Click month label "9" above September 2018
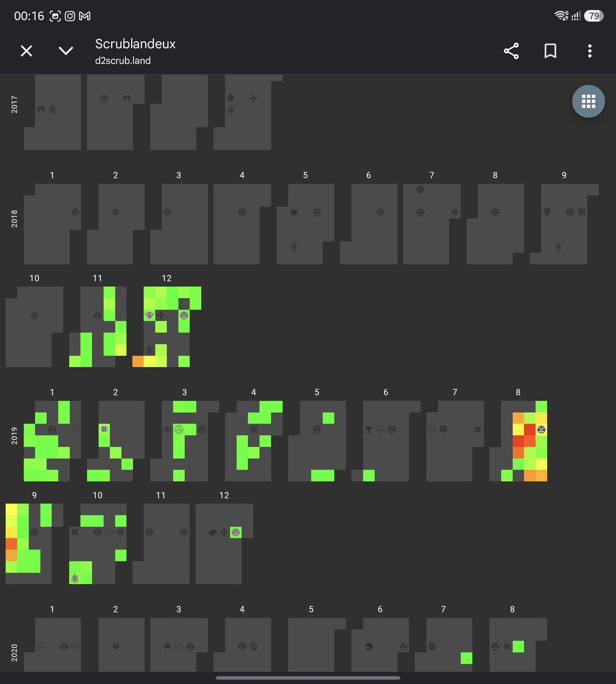The height and width of the screenshot is (684, 616). pyautogui.click(x=564, y=175)
